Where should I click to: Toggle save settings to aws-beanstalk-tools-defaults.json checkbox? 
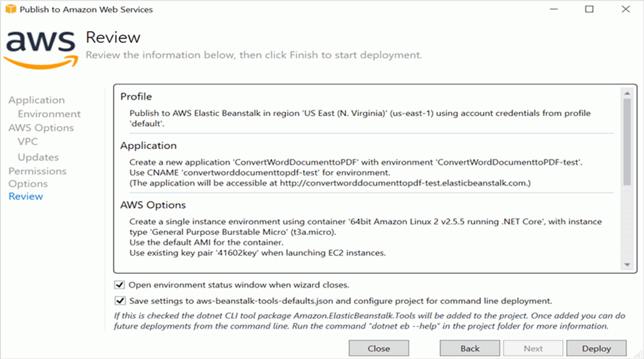120,301
